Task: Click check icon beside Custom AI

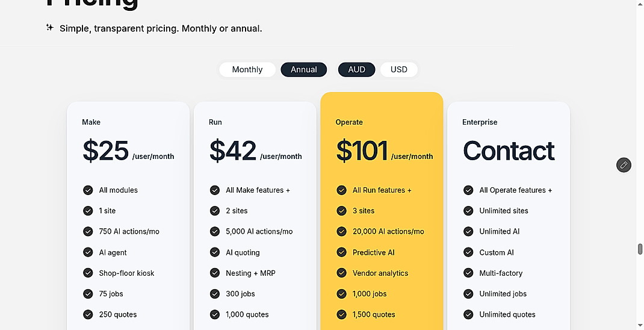Action: tap(469, 252)
